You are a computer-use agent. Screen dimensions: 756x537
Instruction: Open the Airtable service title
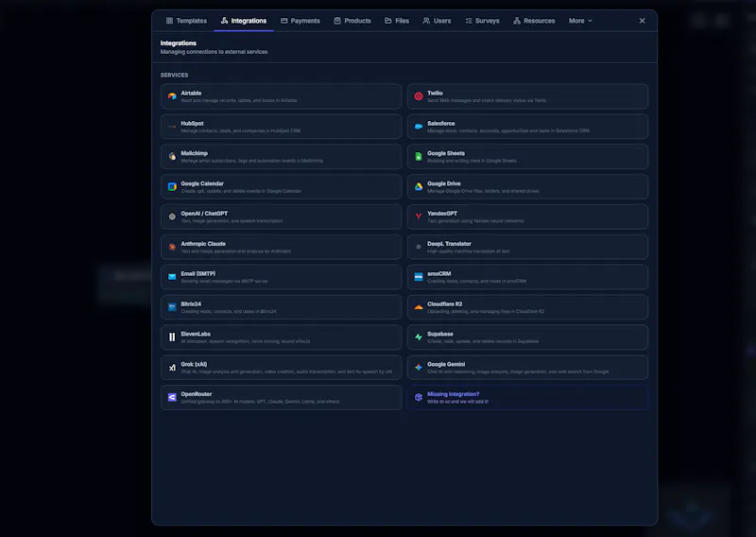click(192, 93)
